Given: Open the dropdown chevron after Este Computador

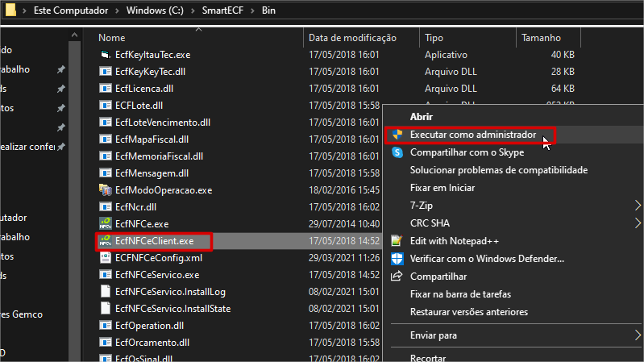Looking at the screenshot, I should (x=117, y=10).
